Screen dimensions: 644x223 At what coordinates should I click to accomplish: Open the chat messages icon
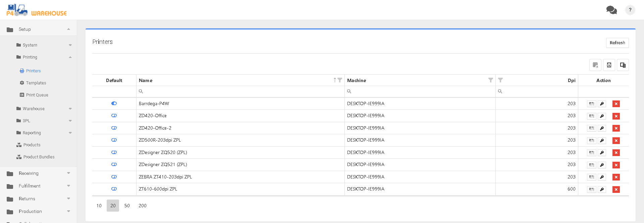(x=611, y=10)
